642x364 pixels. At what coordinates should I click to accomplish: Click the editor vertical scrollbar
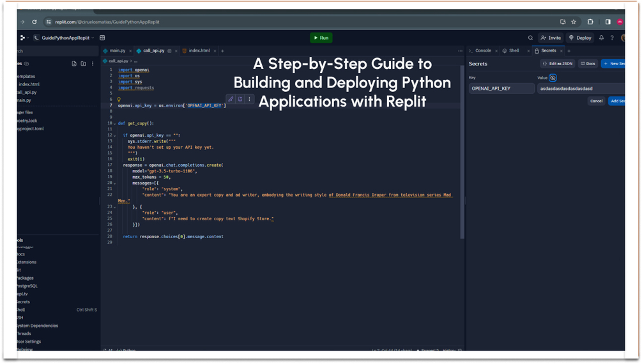click(462, 151)
